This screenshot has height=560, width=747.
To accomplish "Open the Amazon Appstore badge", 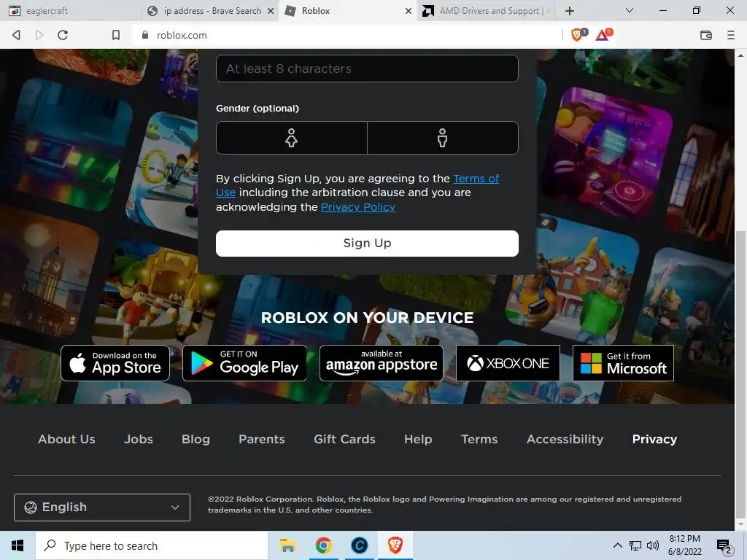I will 381,363.
